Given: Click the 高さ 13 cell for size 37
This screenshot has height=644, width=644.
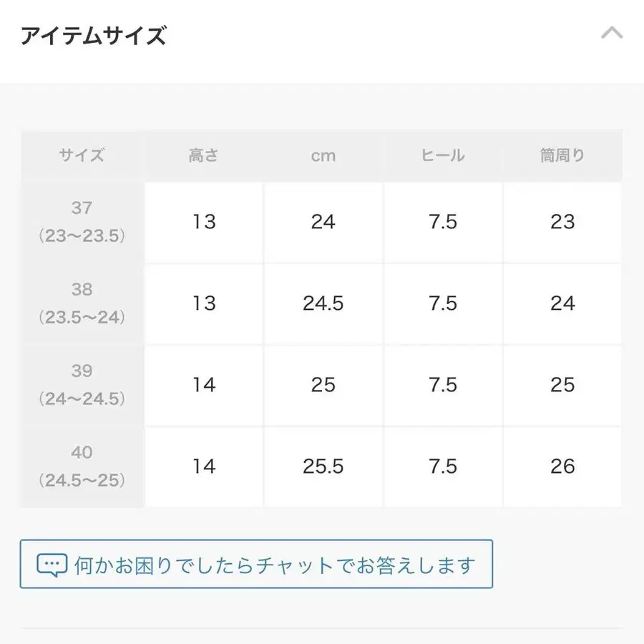Looking at the screenshot, I should (204, 222).
